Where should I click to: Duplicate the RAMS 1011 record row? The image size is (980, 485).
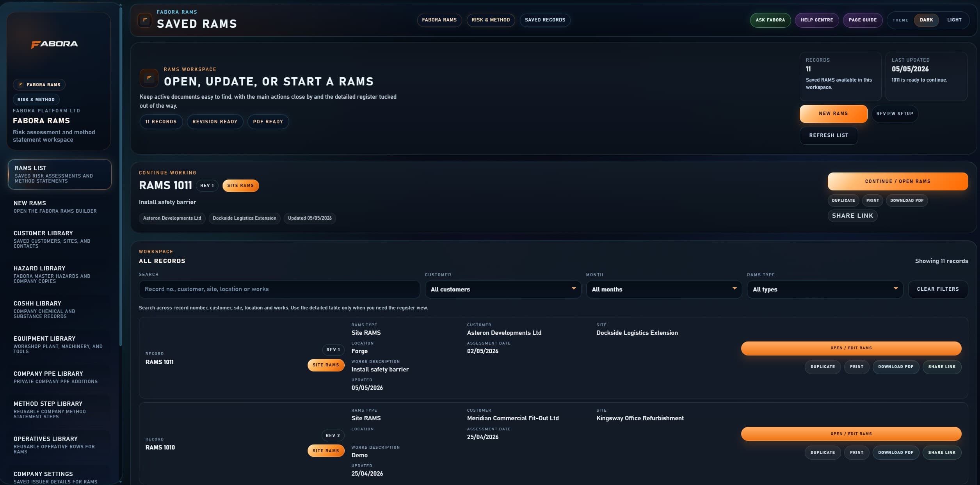[823, 367]
